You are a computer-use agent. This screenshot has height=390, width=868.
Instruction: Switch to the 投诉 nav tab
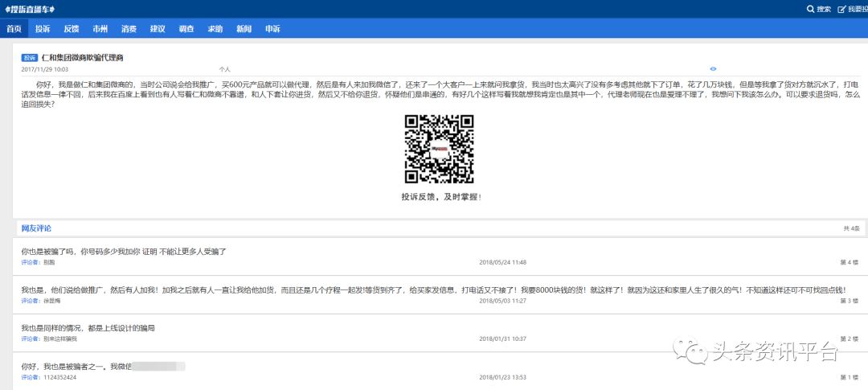[43, 29]
